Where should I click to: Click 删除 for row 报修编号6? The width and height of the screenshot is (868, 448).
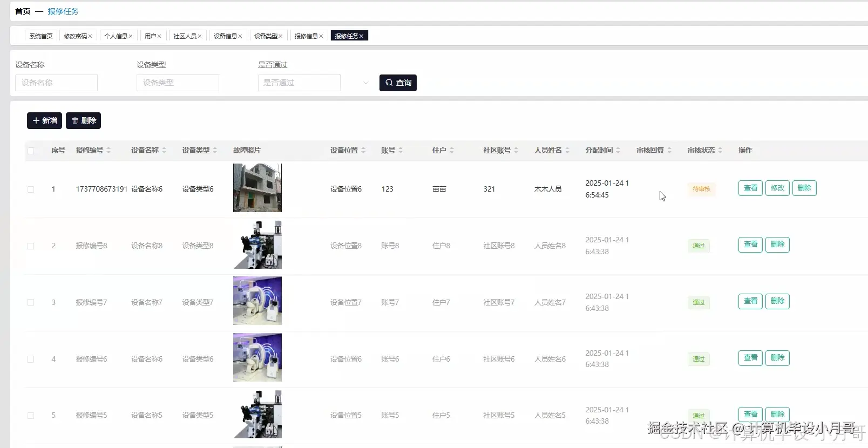click(777, 358)
